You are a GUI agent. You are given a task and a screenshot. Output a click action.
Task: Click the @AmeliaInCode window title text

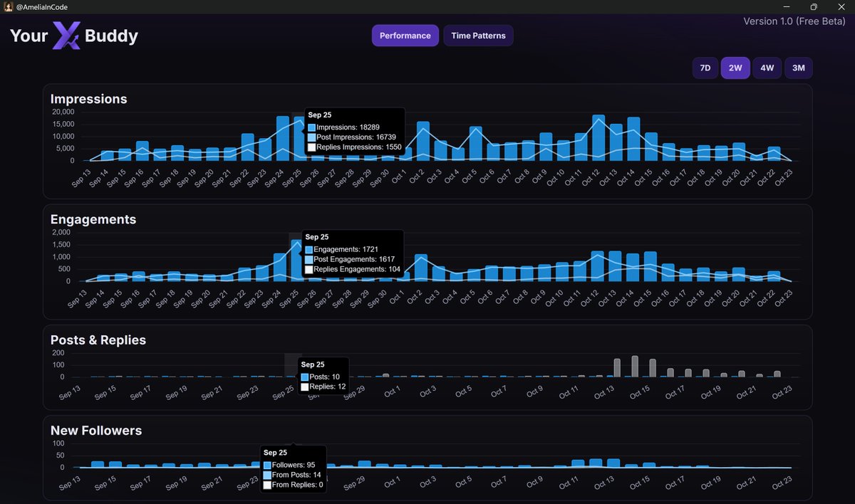pyautogui.click(x=42, y=6)
